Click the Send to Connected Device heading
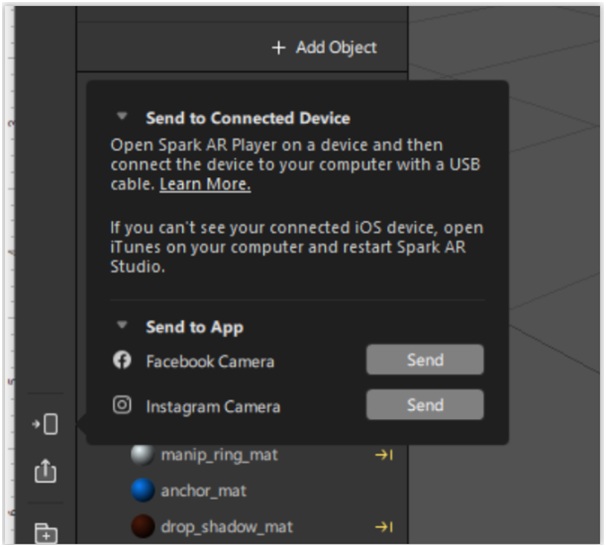Image resolution: width=606 pixels, height=547 pixels. 248,118
